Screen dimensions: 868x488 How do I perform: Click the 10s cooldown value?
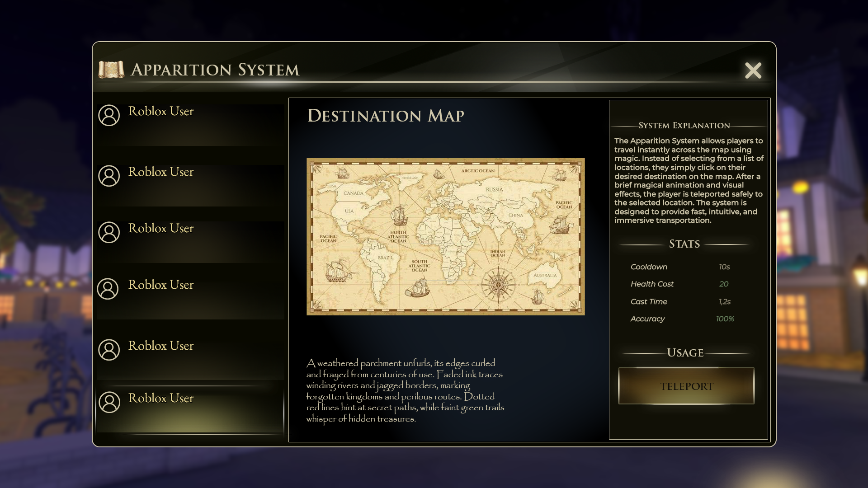tap(724, 267)
